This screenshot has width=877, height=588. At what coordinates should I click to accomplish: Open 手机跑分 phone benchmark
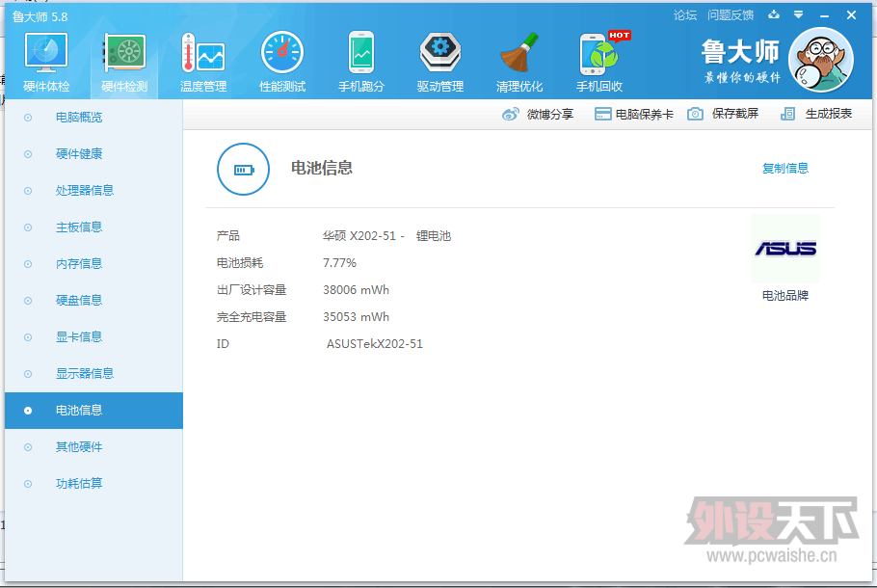coord(361,53)
